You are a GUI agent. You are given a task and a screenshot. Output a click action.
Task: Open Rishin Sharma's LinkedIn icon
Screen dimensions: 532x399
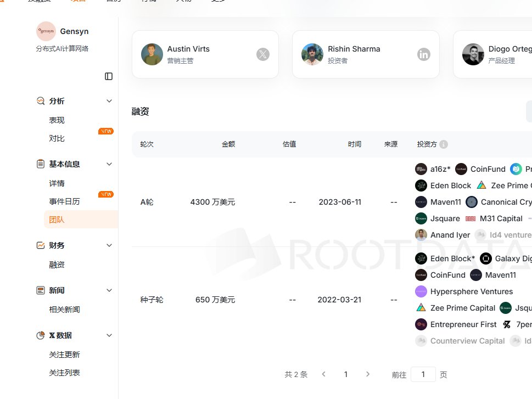(423, 54)
